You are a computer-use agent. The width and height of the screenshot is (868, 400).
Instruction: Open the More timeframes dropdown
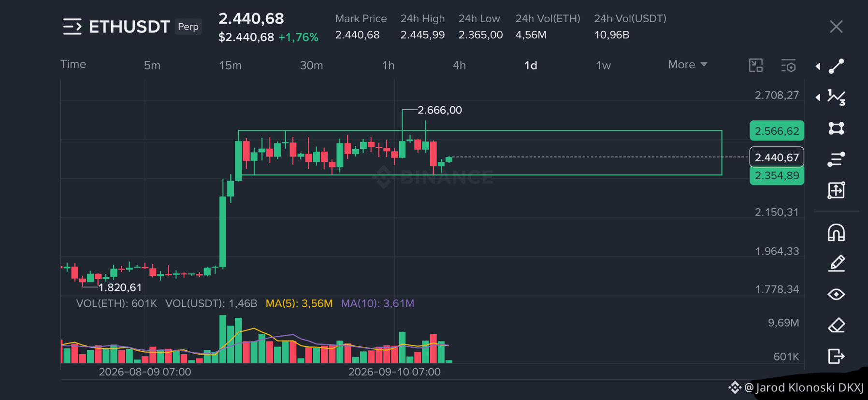[687, 65]
